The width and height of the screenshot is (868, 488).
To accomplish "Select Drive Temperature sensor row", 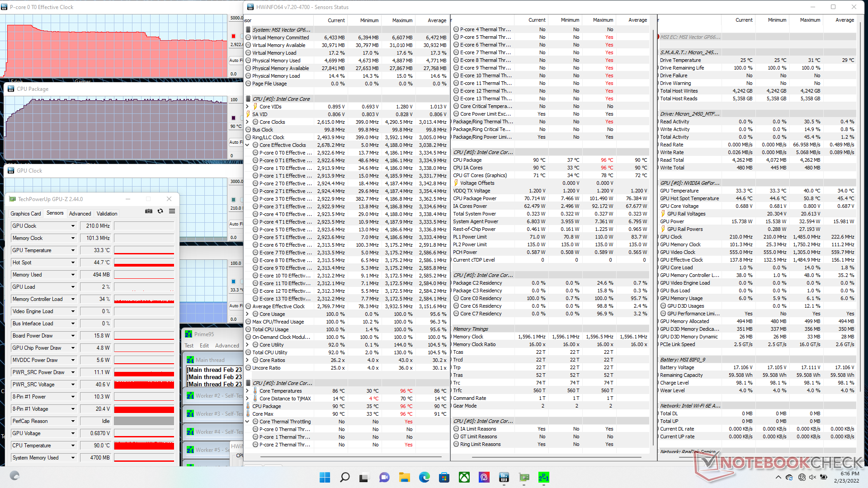I will point(758,60).
